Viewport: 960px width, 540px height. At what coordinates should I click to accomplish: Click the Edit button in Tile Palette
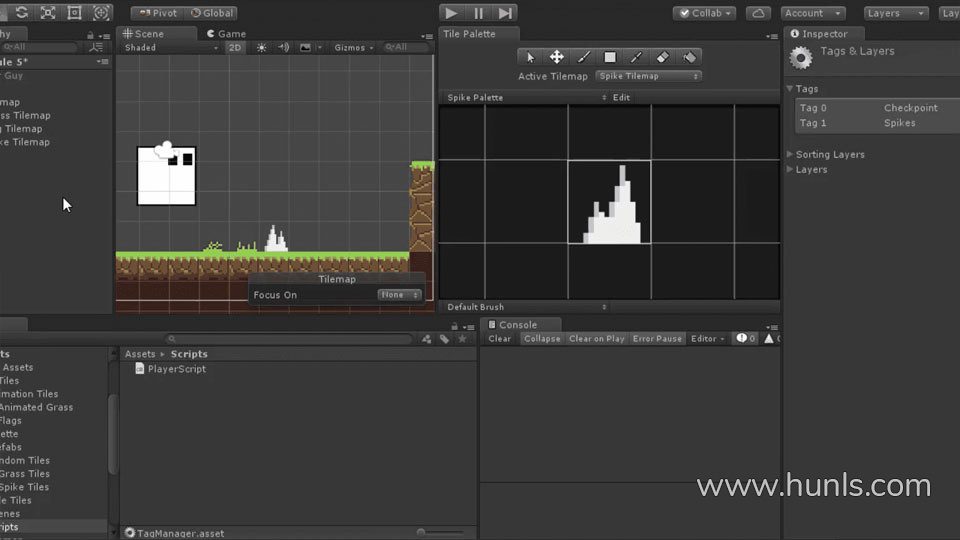click(x=621, y=97)
